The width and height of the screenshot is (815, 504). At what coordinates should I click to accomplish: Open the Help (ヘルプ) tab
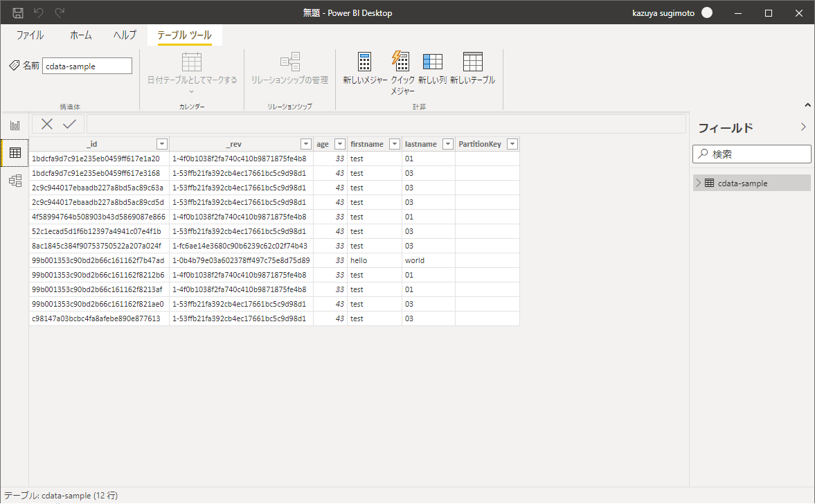(x=125, y=35)
